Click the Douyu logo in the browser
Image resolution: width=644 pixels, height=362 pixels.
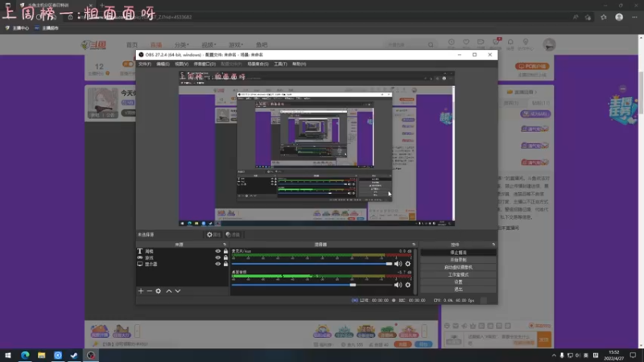coord(94,45)
